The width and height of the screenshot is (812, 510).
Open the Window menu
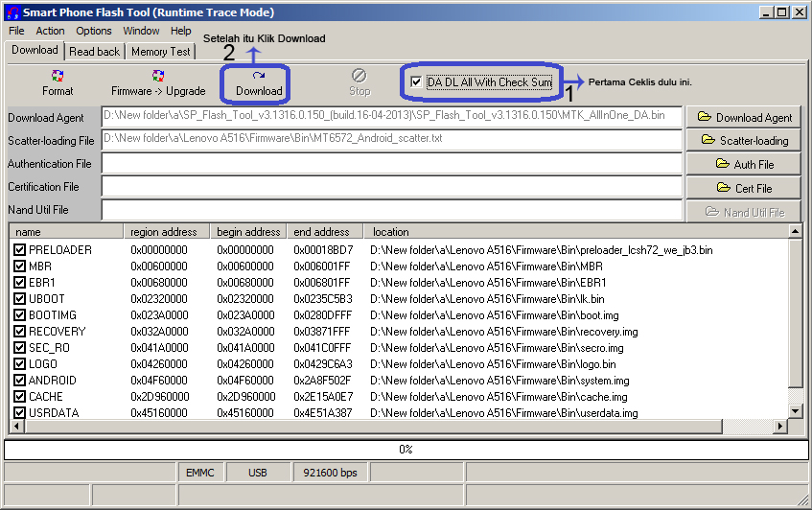pos(141,31)
